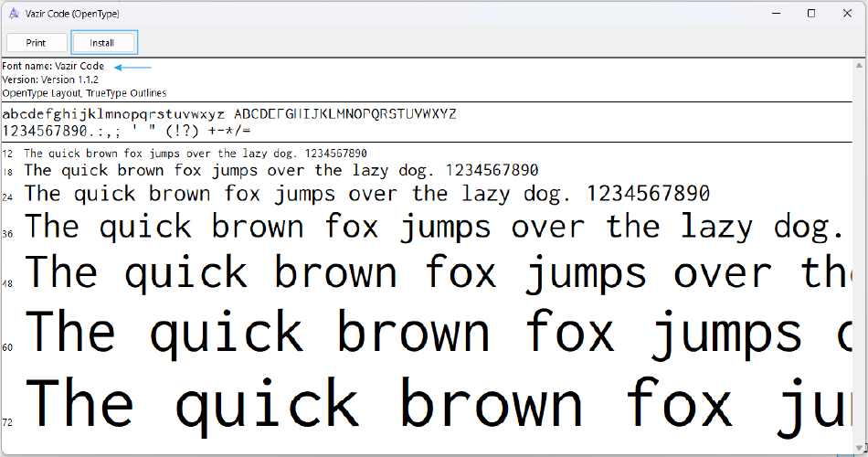Click the 48 size label

(7, 283)
